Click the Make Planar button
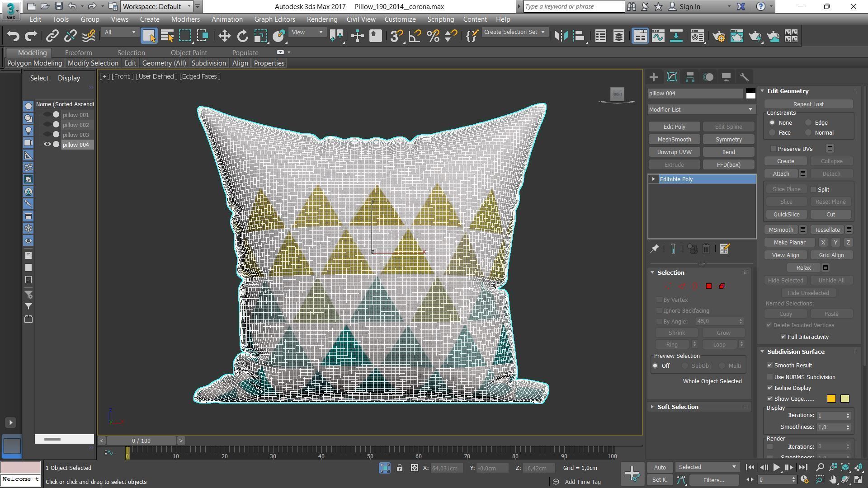Screen dimensions: 868x488 coord(789,242)
